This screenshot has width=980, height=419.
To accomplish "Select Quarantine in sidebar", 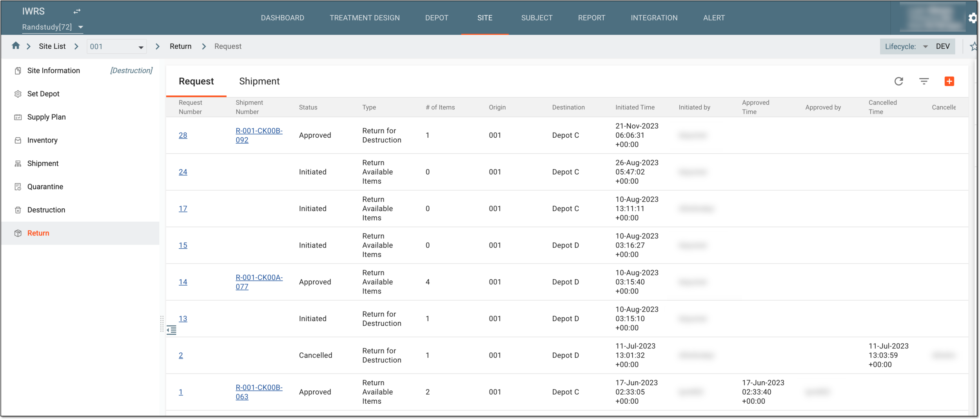I will (45, 187).
